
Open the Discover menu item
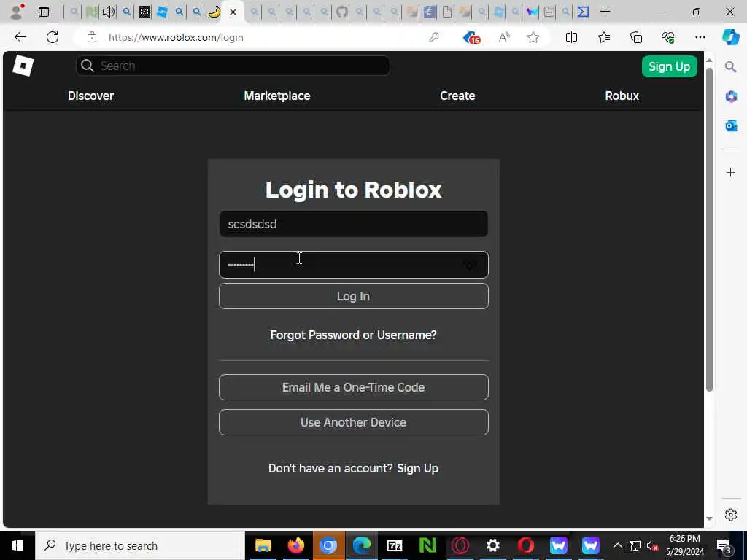click(x=90, y=96)
